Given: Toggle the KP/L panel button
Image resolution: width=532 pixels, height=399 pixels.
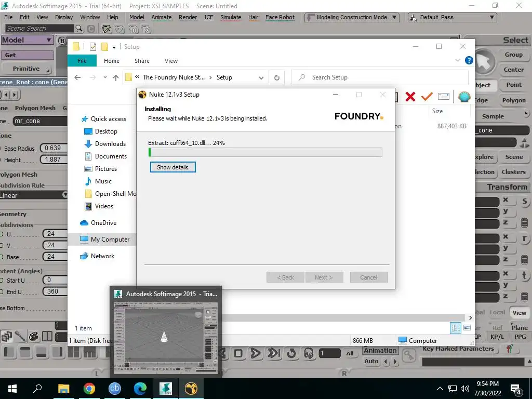Looking at the screenshot, I should [497, 337].
